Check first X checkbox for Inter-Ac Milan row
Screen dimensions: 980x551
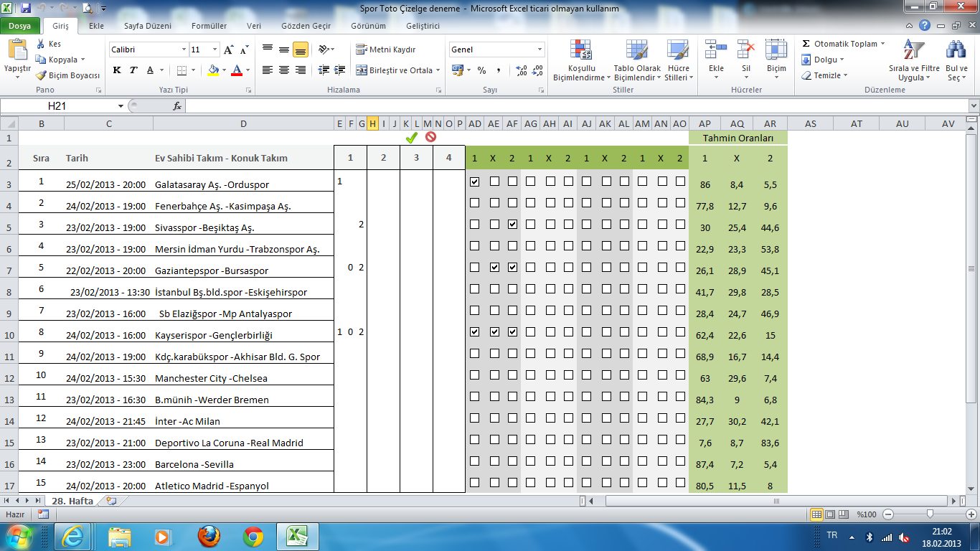pyautogui.click(x=494, y=418)
